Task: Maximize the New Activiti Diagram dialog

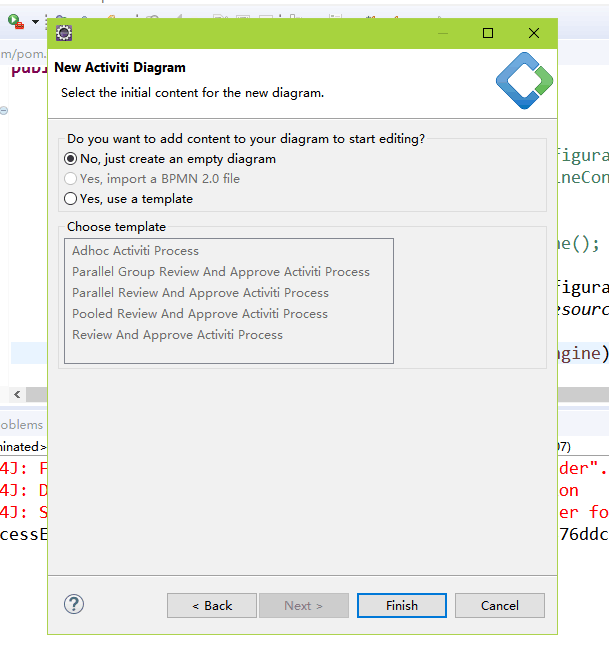Action: [x=488, y=33]
